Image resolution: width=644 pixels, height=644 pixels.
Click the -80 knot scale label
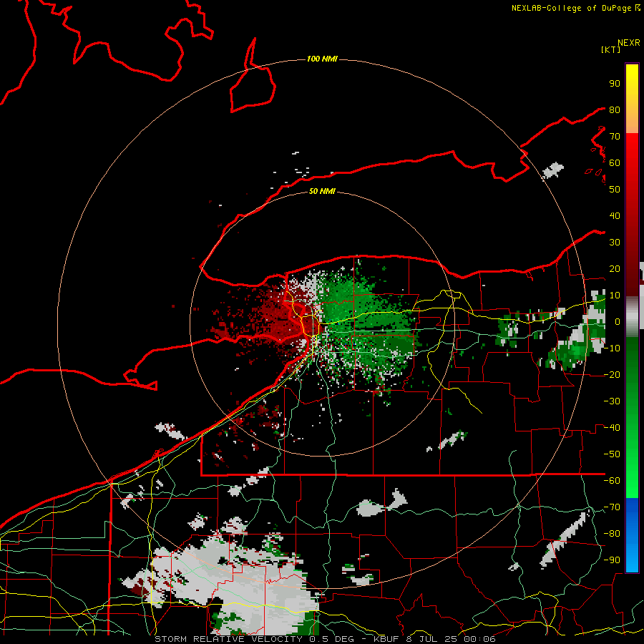click(x=612, y=534)
